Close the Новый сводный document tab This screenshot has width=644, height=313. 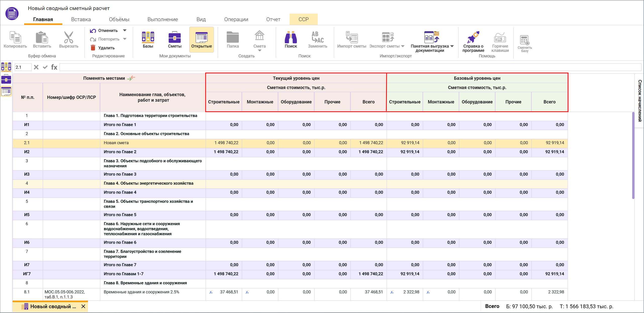(x=83, y=306)
